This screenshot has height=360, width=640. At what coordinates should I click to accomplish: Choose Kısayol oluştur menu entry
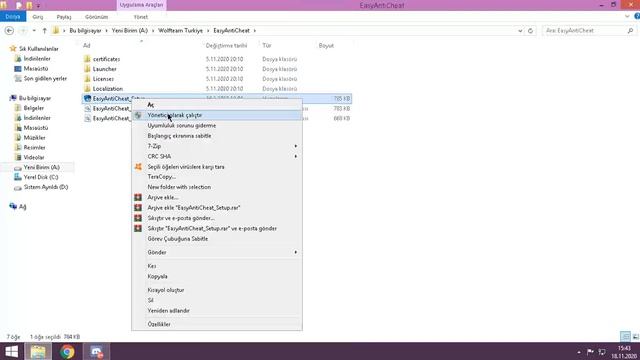pos(217,290)
